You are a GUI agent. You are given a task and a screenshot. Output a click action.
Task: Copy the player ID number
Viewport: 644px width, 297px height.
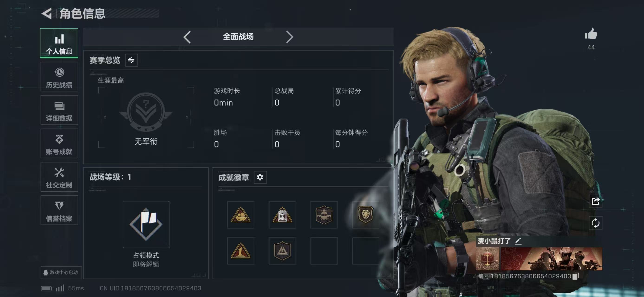coord(576,276)
